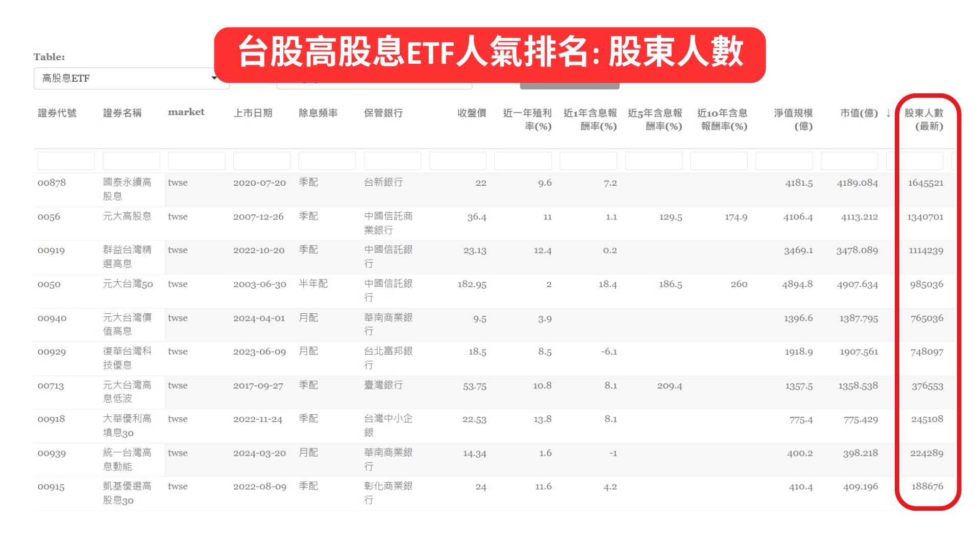Click filter box under 上市日期
This screenshot has width=980, height=551.
(x=262, y=161)
